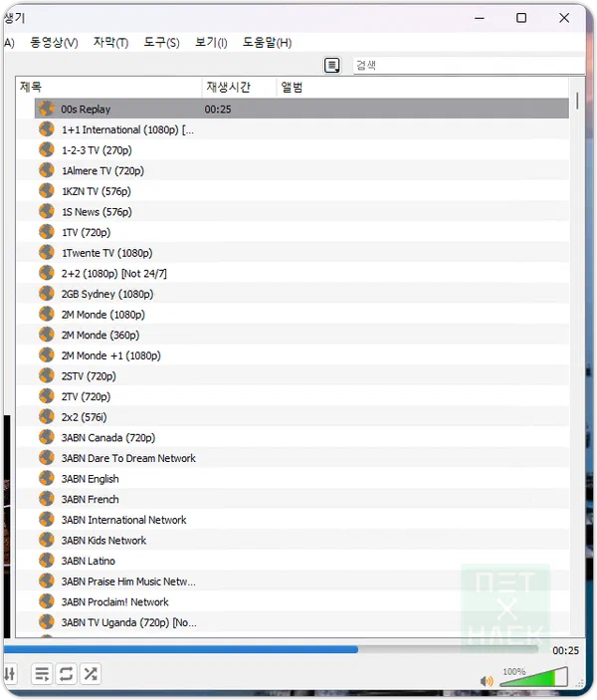The height and width of the screenshot is (700, 597).
Task: Select 1+1 International (1080p) entry
Action: (x=301, y=129)
